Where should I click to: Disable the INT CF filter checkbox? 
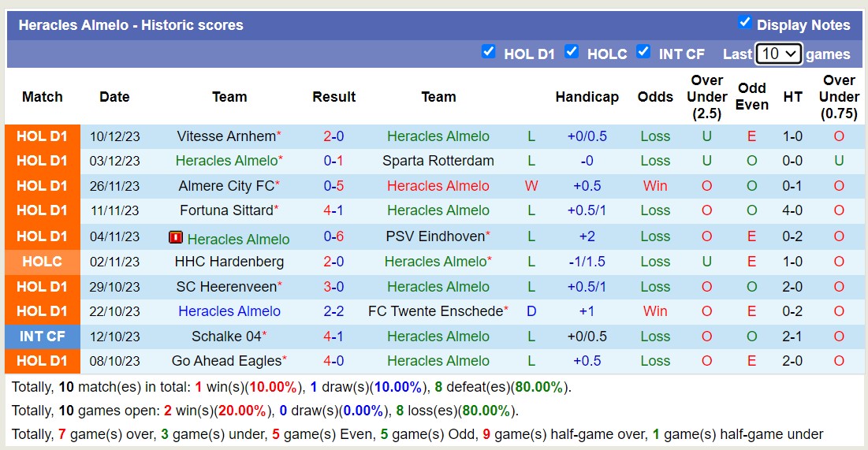click(x=643, y=52)
